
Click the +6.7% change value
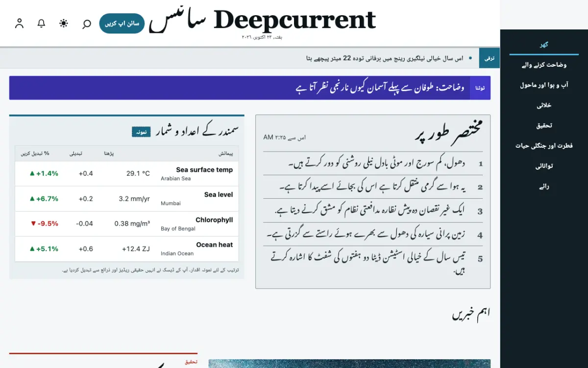[44, 198]
